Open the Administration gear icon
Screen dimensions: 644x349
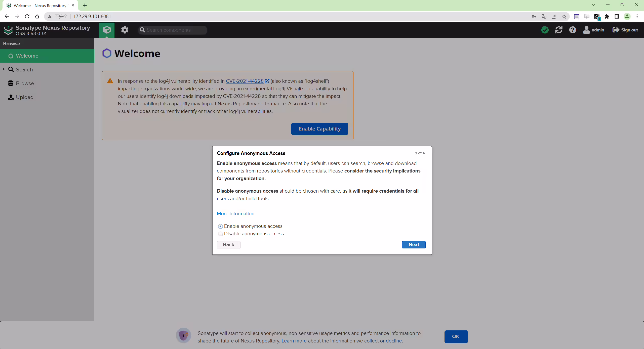click(x=125, y=30)
